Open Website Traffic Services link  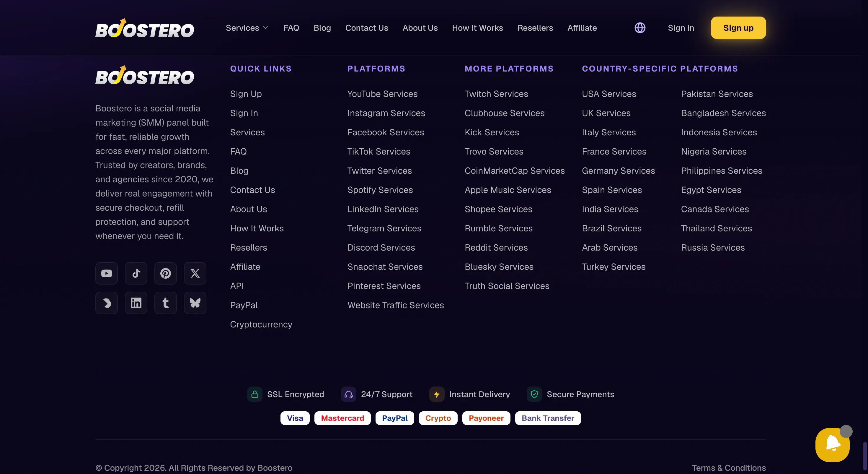pyautogui.click(x=396, y=305)
